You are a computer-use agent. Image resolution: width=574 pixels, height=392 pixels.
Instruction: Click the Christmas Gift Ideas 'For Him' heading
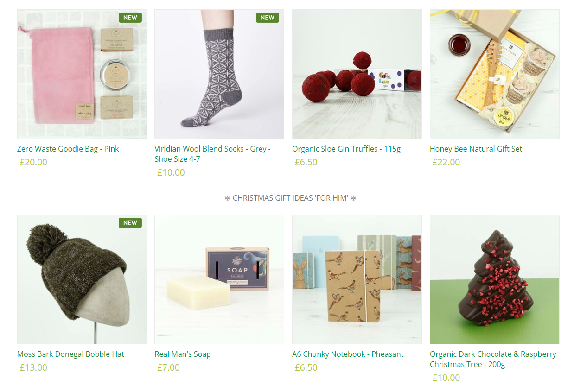click(x=290, y=198)
